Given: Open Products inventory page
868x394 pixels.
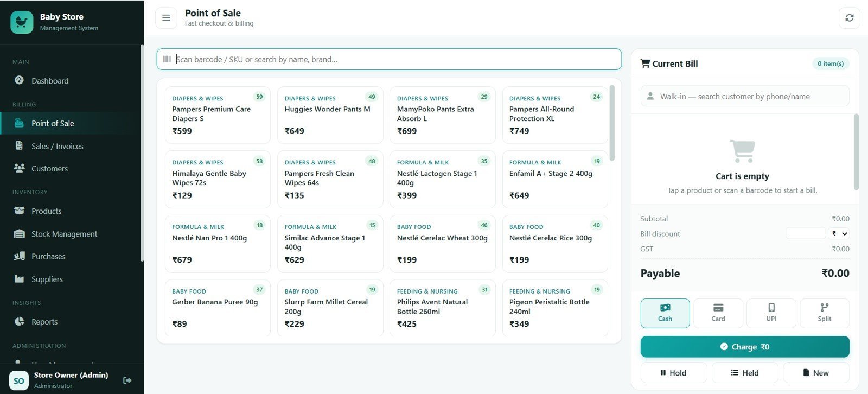Looking at the screenshot, I should point(71,211).
